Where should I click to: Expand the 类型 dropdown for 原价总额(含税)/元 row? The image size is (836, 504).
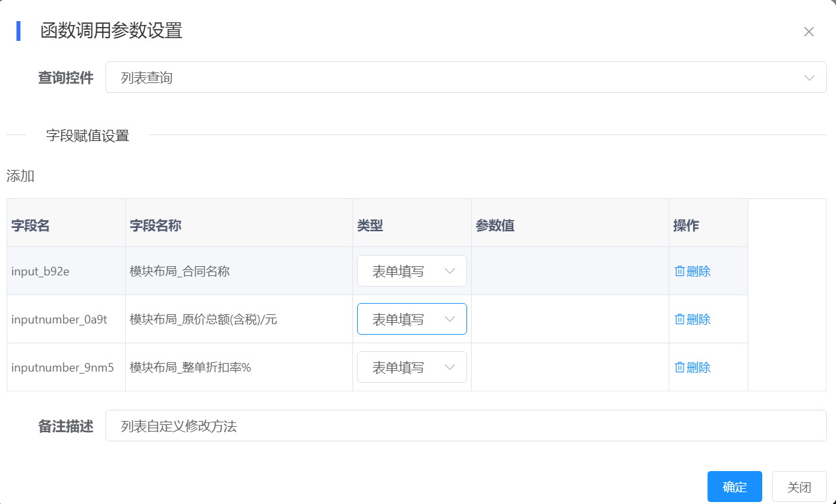[412, 320]
